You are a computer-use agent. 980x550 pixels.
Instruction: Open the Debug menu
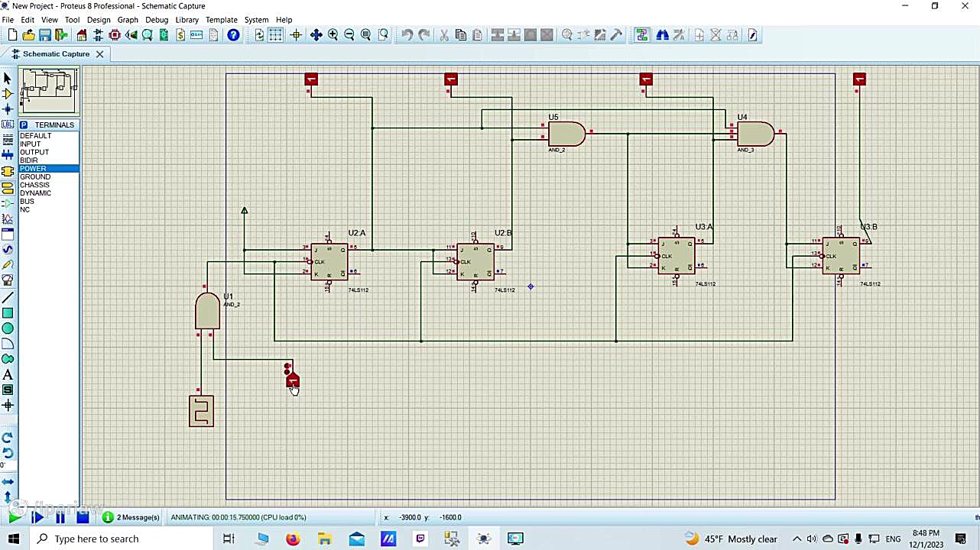(157, 20)
